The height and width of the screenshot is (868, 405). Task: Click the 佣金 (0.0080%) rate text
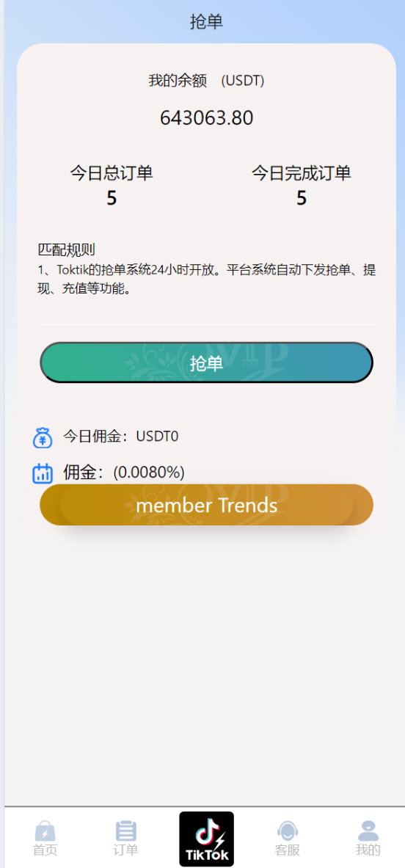pos(124,473)
